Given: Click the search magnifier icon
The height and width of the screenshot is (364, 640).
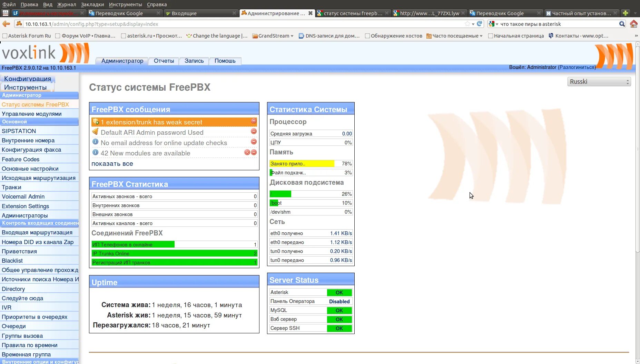Looking at the screenshot, I should [x=622, y=24].
